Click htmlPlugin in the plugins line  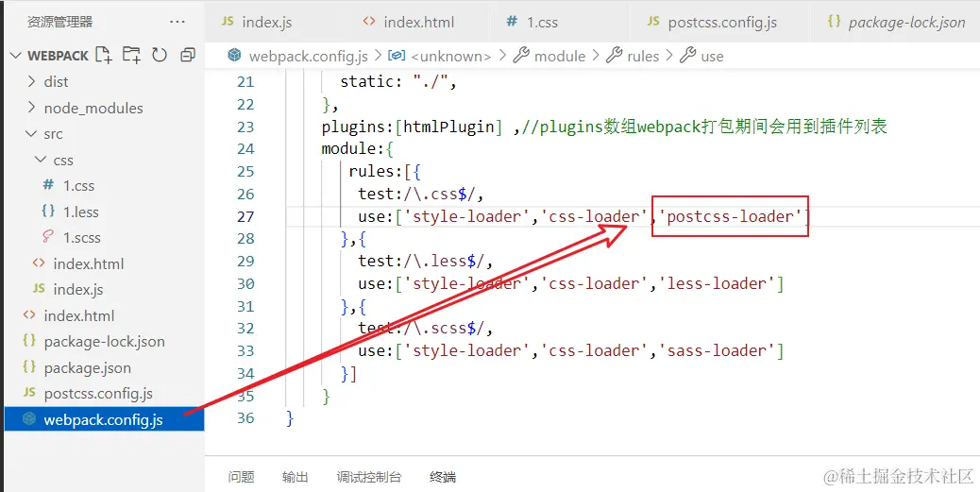click(448, 127)
